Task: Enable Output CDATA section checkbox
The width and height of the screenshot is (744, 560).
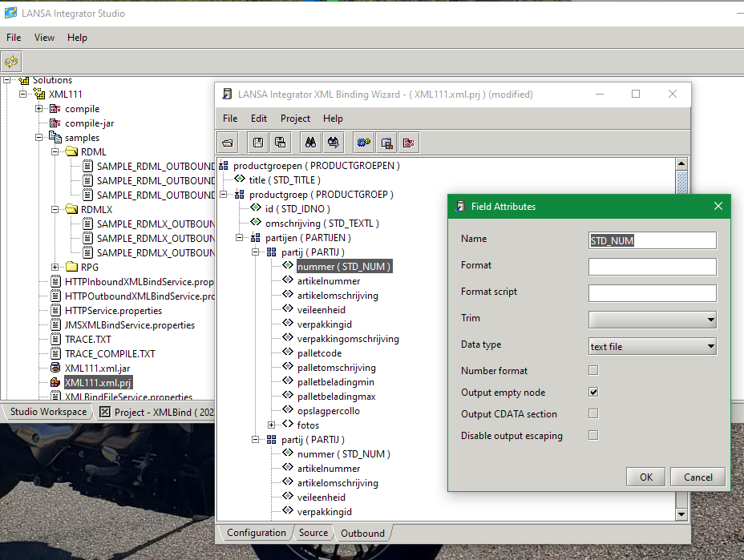Action: coord(593,414)
